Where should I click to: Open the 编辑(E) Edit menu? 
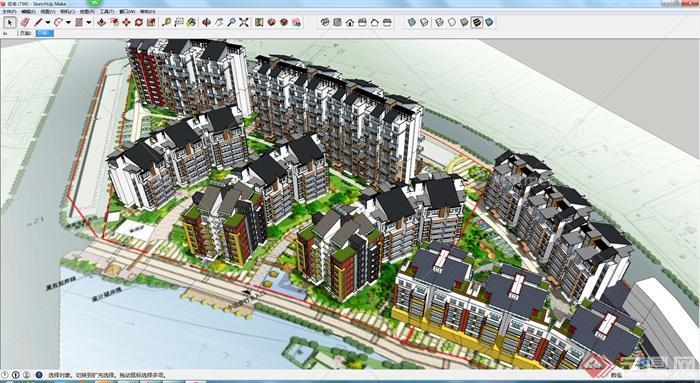tap(29, 11)
